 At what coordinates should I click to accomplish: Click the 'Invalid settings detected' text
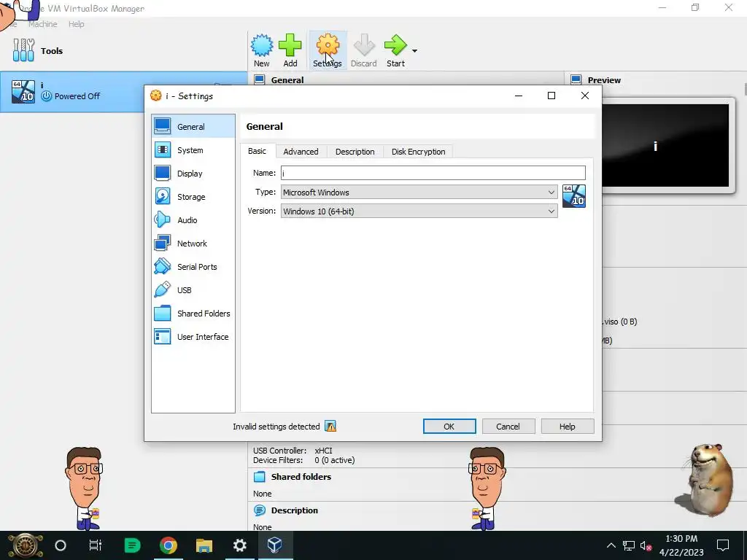point(276,426)
